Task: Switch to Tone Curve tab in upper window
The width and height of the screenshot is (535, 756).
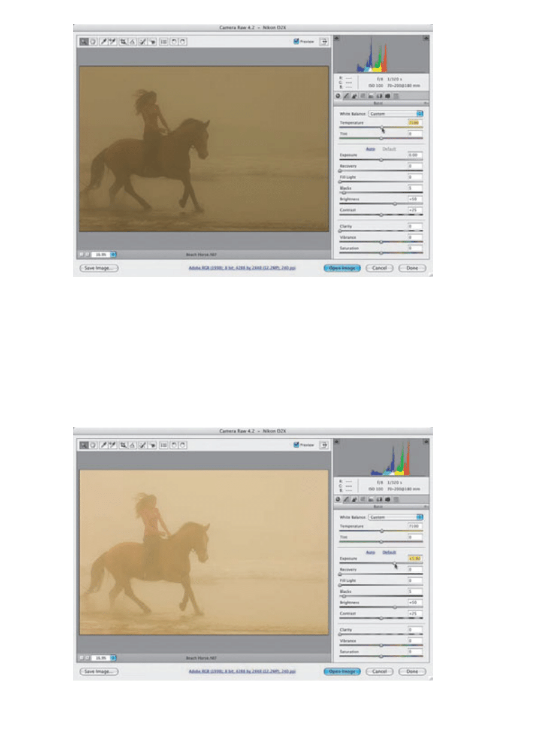Action: (x=346, y=96)
